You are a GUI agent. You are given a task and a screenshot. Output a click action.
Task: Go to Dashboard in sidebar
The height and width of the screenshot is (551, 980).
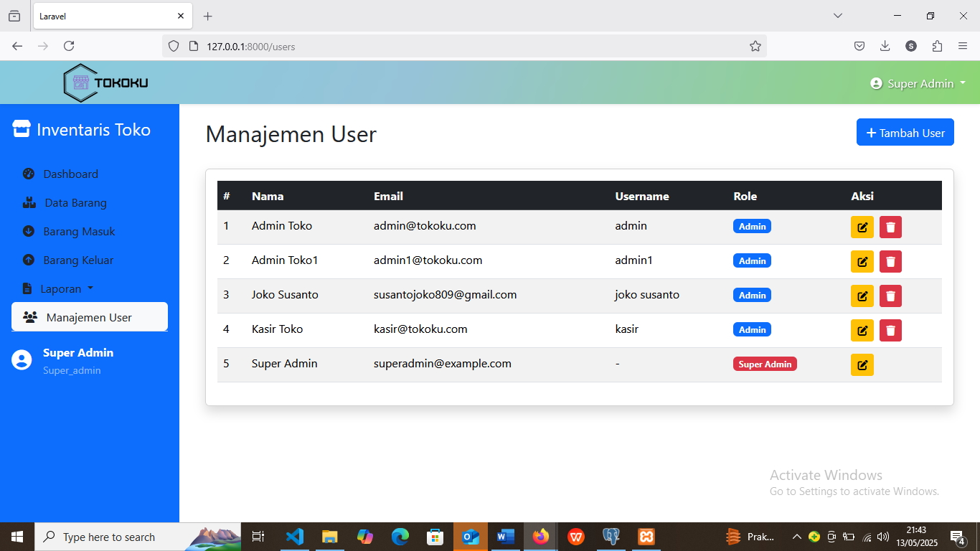point(70,174)
